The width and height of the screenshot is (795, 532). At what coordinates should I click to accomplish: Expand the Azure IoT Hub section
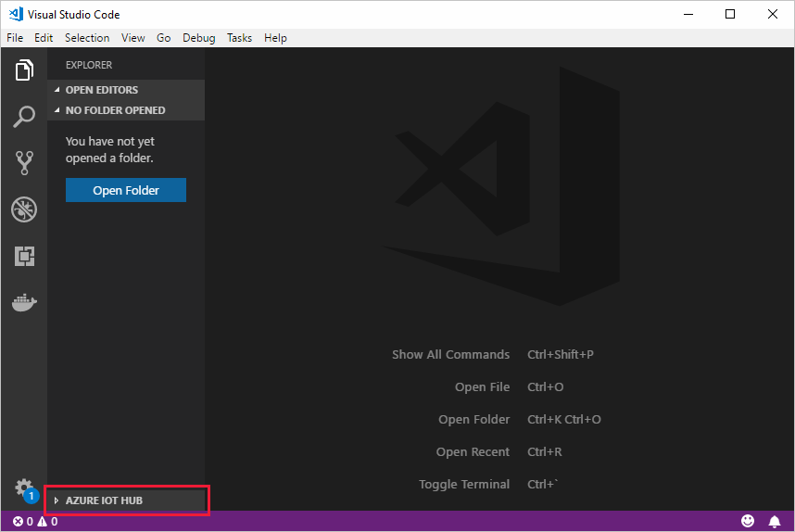pyautogui.click(x=126, y=500)
